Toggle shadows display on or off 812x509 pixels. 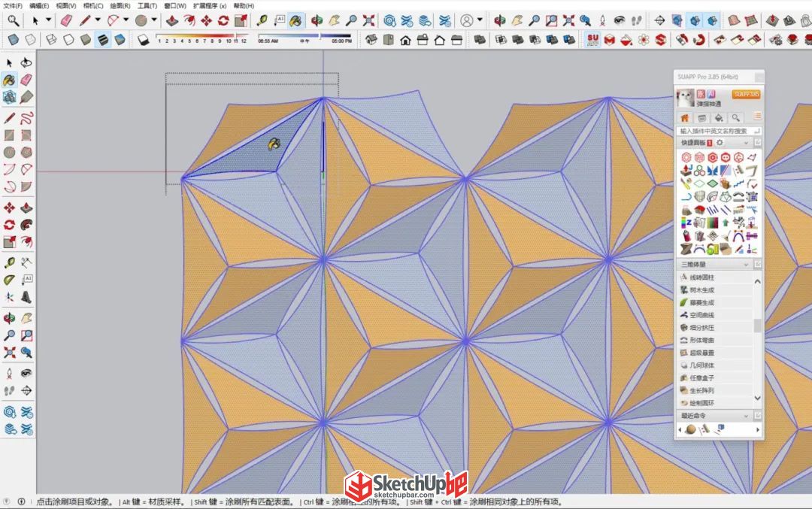pos(143,40)
